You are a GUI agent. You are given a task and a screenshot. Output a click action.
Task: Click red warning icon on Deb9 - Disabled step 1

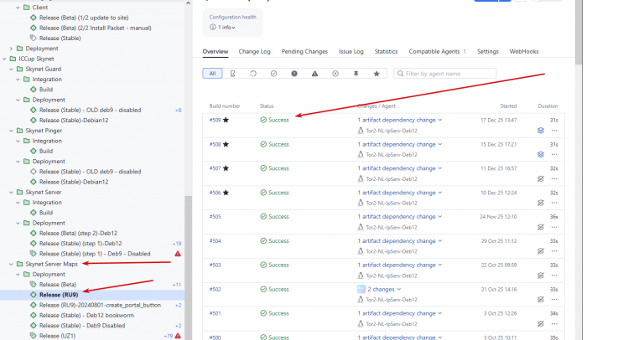pyautogui.click(x=178, y=254)
